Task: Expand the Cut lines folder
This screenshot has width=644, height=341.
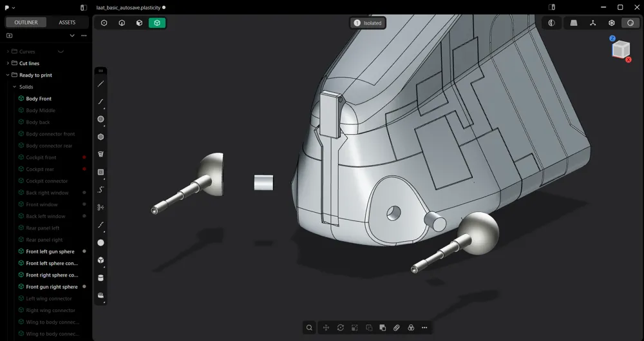Action: coord(8,63)
